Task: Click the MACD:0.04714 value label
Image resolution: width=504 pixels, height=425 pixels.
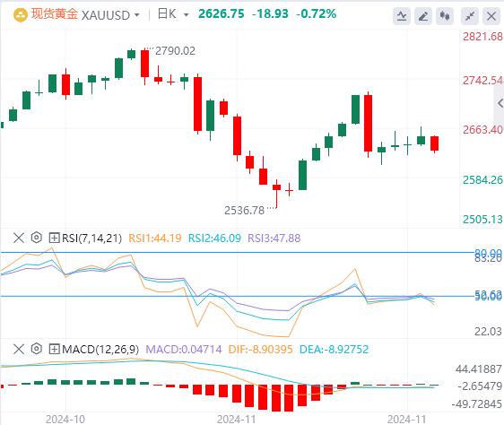Action: click(x=184, y=349)
